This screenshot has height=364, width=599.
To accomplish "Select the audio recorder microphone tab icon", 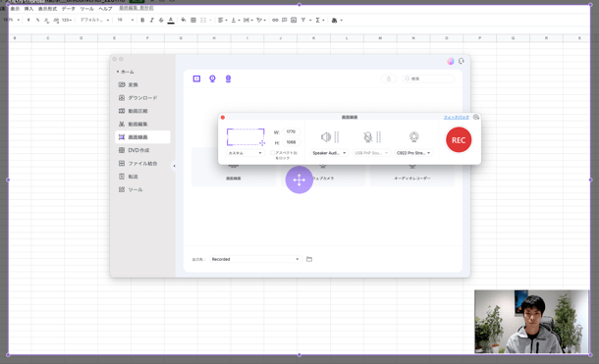I will coord(228,78).
